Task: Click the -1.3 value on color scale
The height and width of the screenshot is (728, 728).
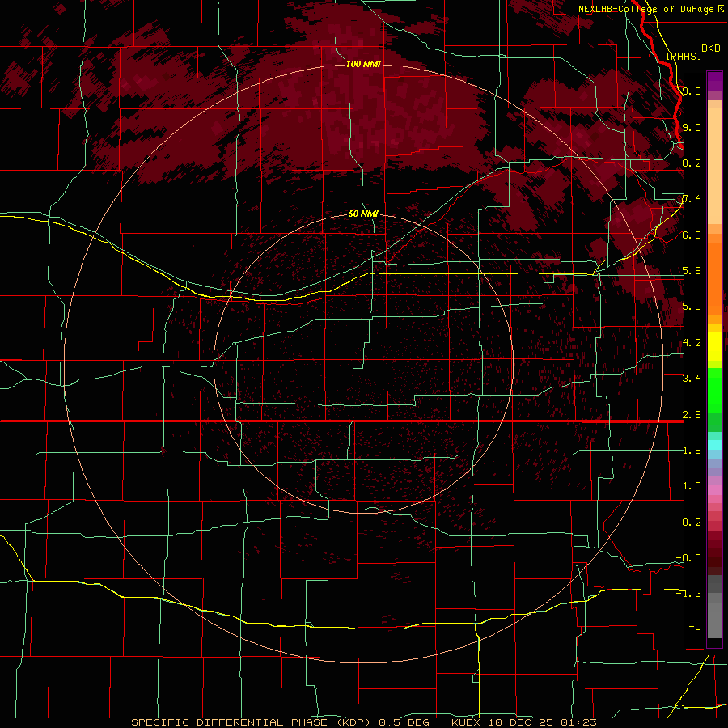Action: click(688, 594)
